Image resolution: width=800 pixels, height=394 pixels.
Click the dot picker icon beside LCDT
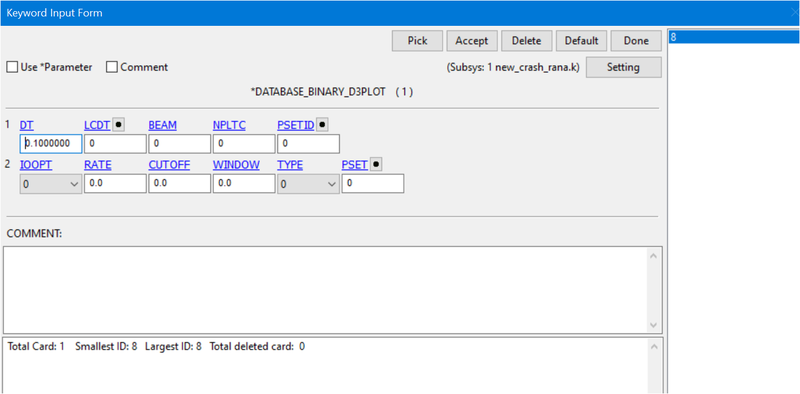point(118,125)
